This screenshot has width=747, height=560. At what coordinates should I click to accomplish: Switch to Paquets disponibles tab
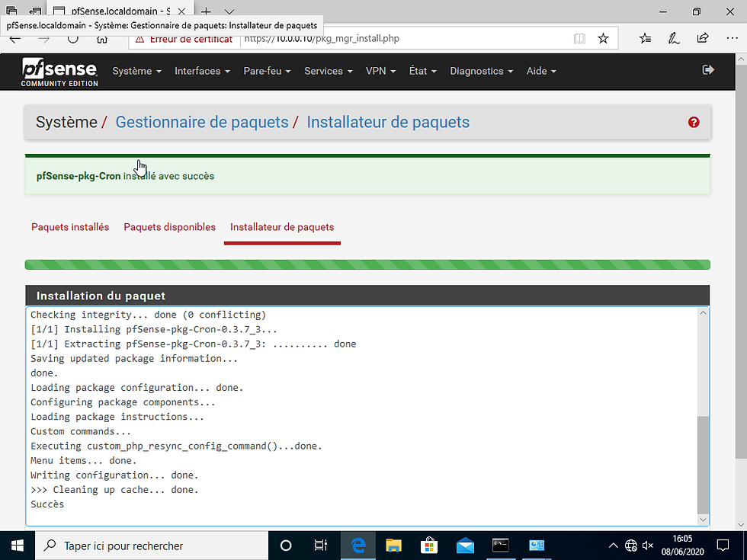[x=169, y=227]
